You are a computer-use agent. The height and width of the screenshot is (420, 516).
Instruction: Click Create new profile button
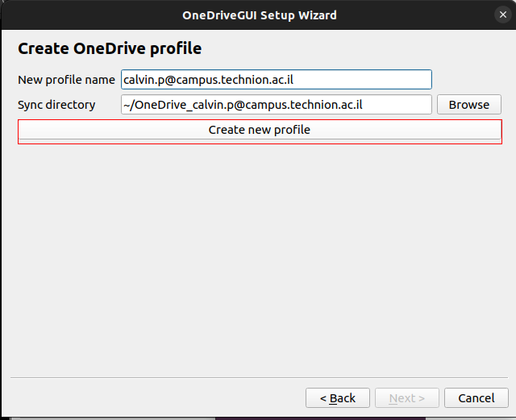point(260,131)
